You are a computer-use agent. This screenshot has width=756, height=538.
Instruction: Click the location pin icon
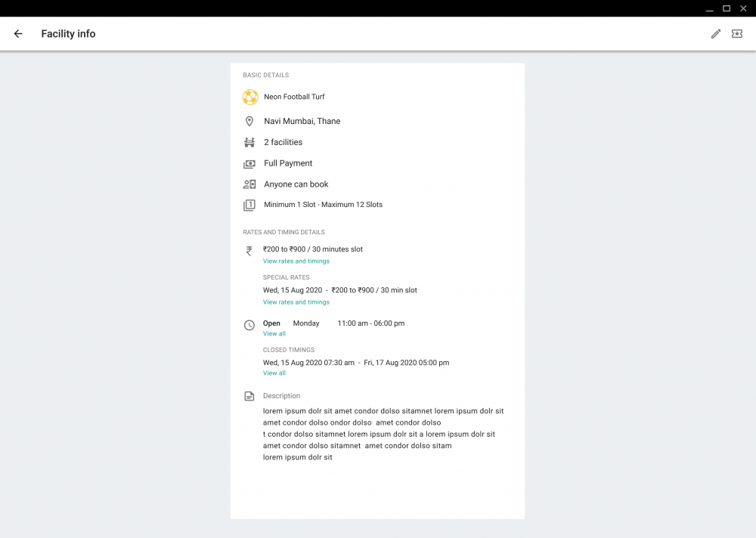pos(249,122)
